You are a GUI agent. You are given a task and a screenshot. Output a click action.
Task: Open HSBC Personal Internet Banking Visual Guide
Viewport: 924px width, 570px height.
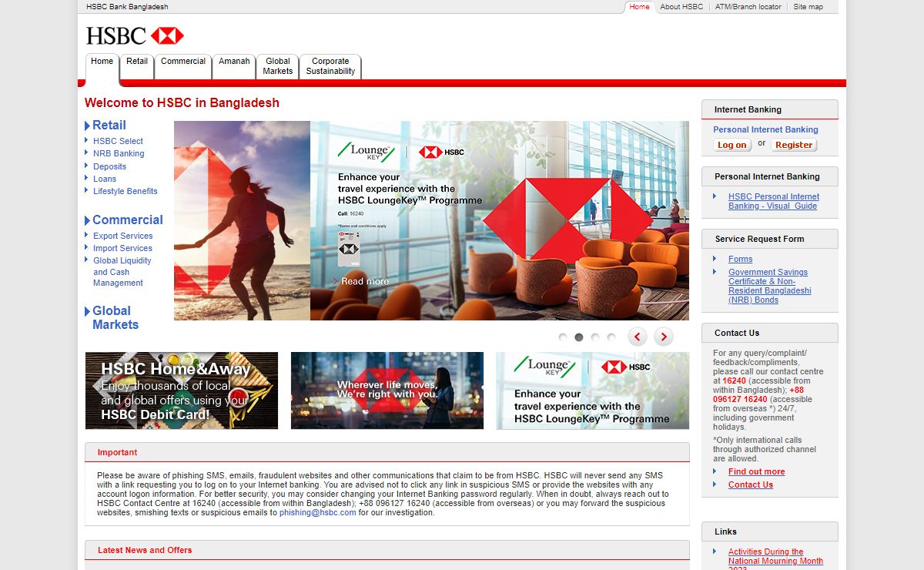(774, 201)
